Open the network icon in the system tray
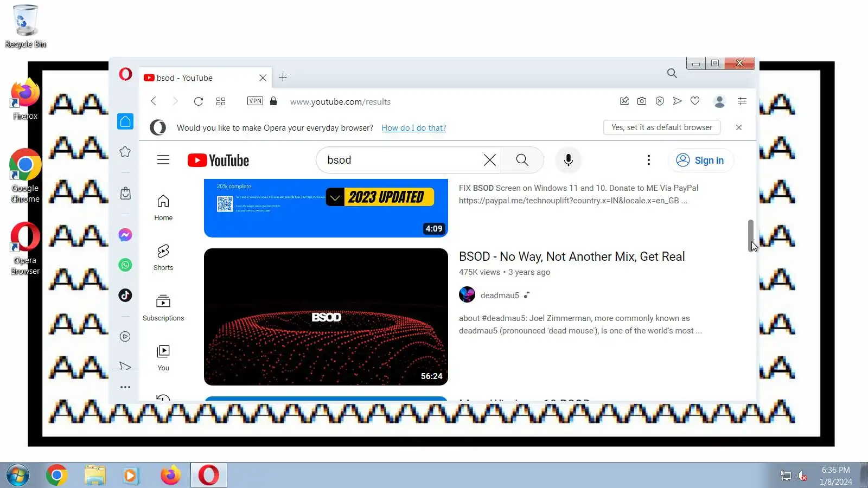 pyautogui.click(x=786, y=476)
